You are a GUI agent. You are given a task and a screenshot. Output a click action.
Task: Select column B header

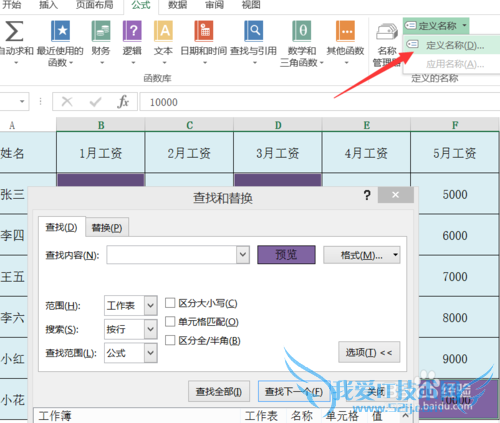(x=101, y=125)
